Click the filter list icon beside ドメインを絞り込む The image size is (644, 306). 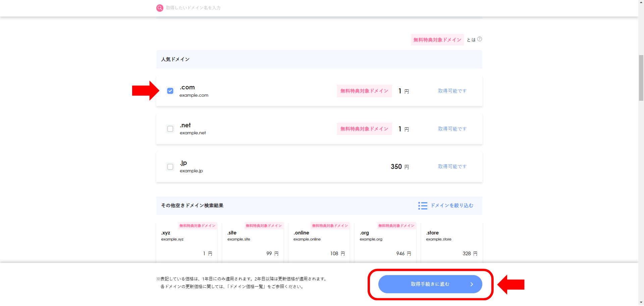point(423,206)
